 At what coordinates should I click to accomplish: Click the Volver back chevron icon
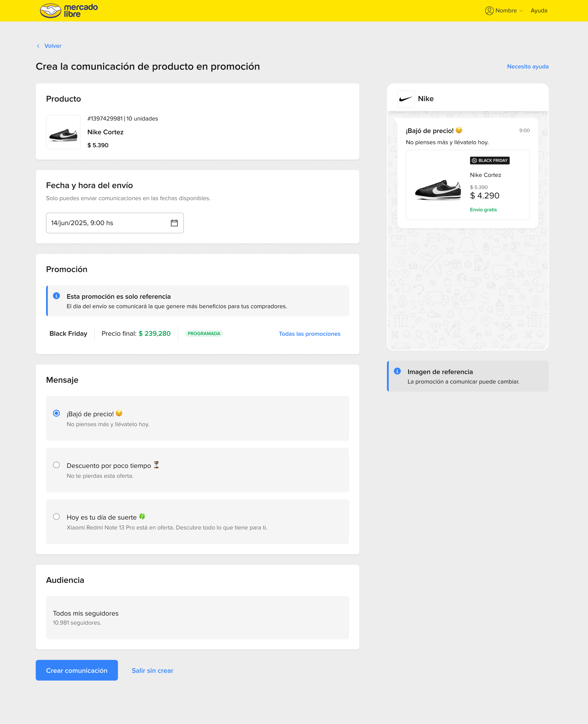click(38, 46)
